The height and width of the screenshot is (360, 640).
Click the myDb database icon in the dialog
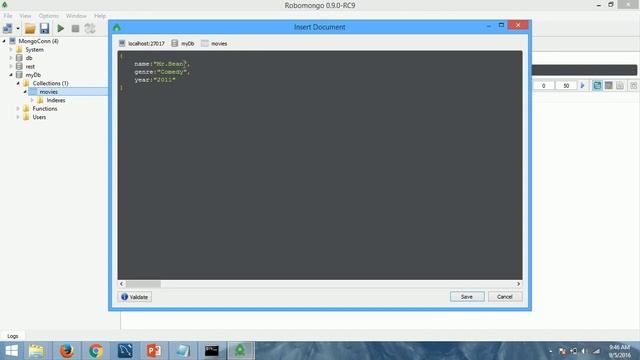pyautogui.click(x=175, y=43)
